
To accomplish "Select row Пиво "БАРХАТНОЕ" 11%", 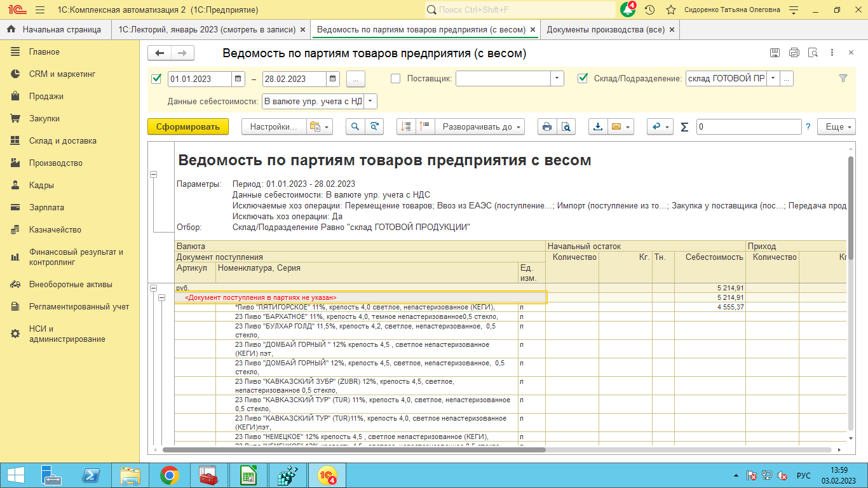I will pyautogui.click(x=367, y=316).
